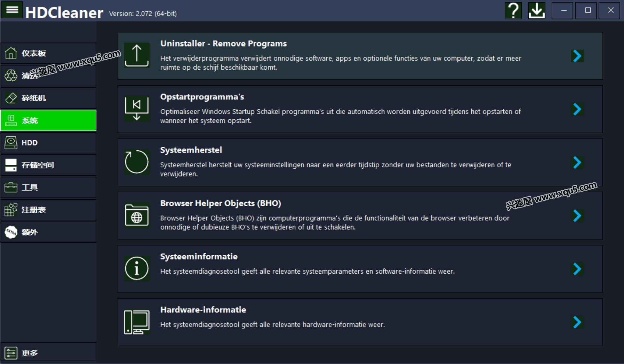Open the 额外 extra sidebar item
The width and height of the screenshot is (624, 364).
coord(48,232)
